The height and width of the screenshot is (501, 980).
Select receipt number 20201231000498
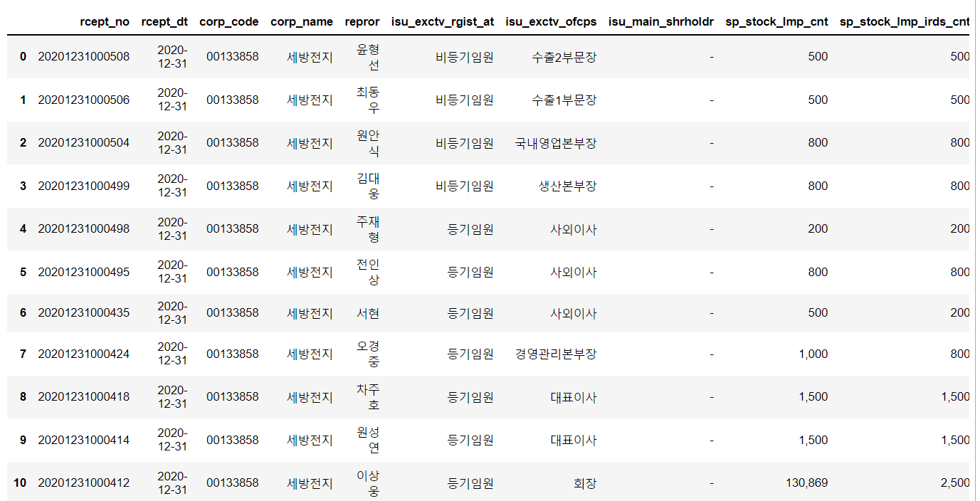[x=84, y=228]
